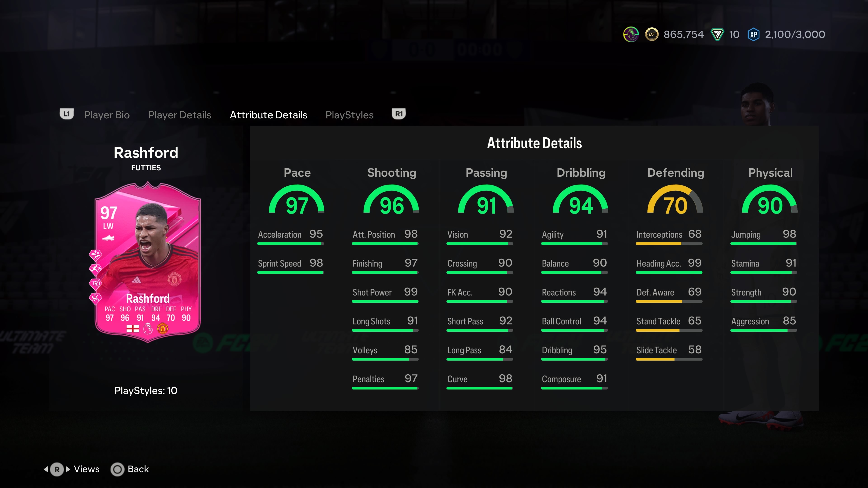This screenshot has height=488, width=868.
Task: Click Back button to exit
Action: (138, 469)
